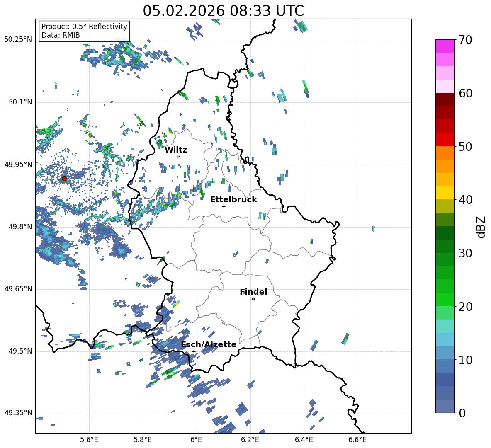Click the 30 colorbar tick value
Viewport: 491px width, 448px height.
pyautogui.click(x=465, y=253)
